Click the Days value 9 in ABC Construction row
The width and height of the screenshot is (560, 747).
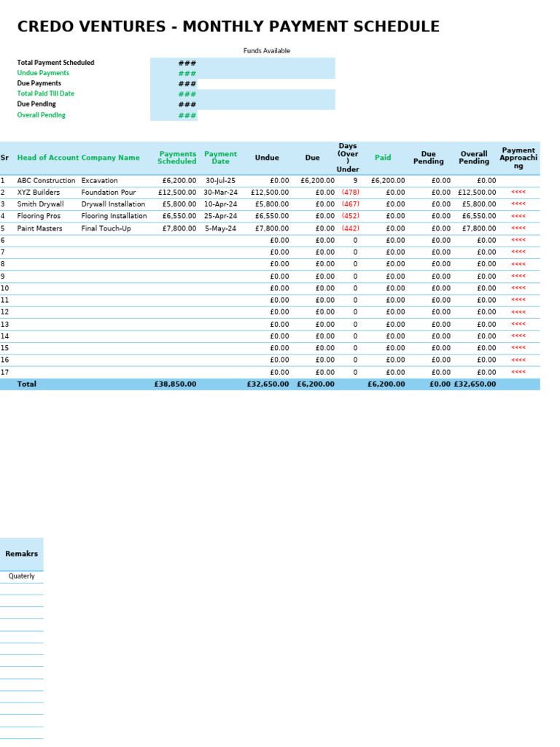(355, 181)
